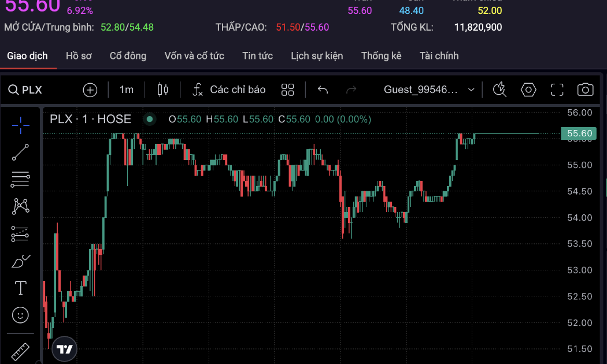Viewport: 607px width, 364px height.
Task: Click the 51.50/55.60 low/high value
Action: click(302, 28)
